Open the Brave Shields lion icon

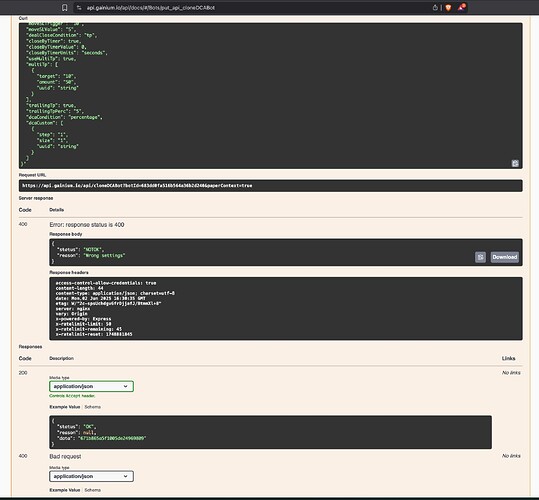click(x=448, y=8)
